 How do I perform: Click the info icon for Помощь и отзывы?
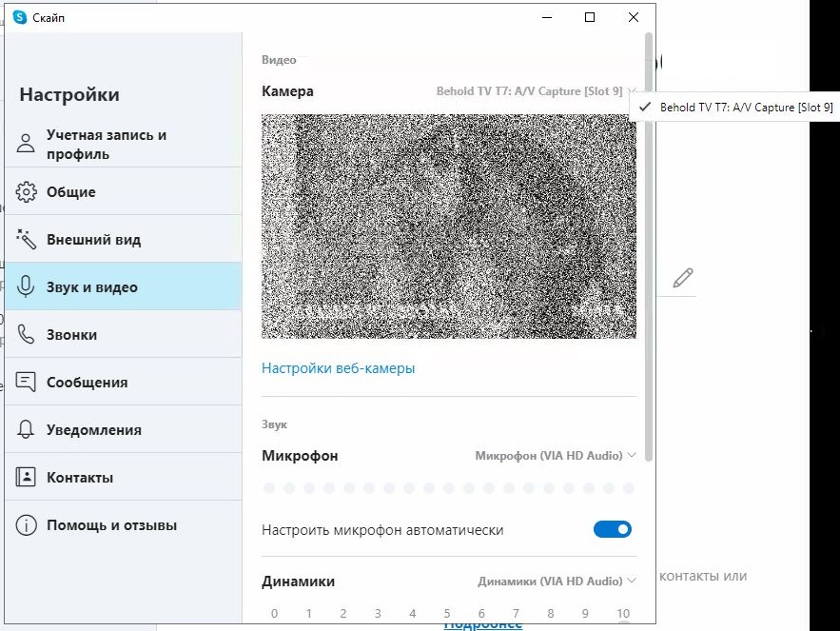(27, 524)
